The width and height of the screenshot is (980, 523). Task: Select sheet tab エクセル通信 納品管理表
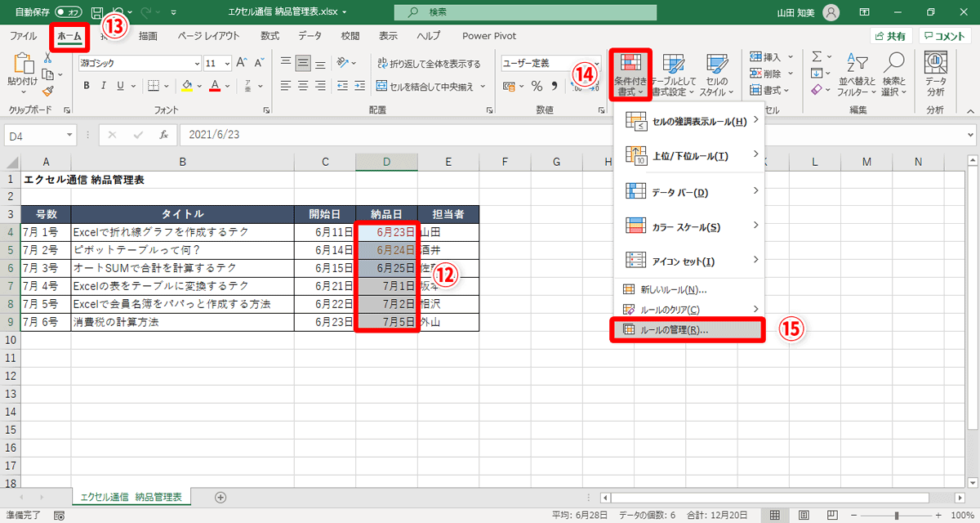click(131, 497)
